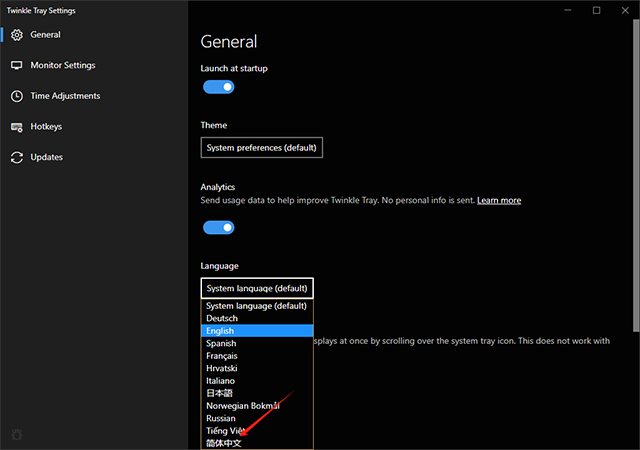
Task: Turn off the Analytics toggle switch
Action: pos(218,227)
